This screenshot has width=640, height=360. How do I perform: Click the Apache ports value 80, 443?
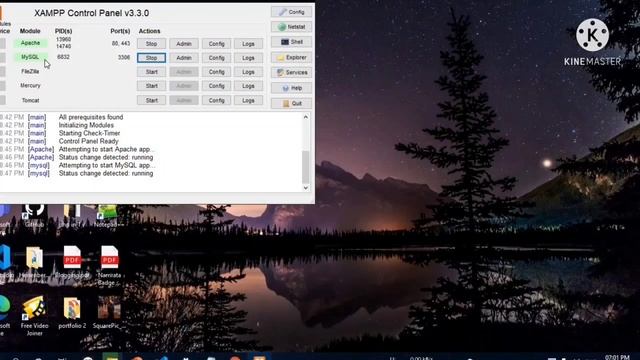pyautogui.click(x=121, y=43)
